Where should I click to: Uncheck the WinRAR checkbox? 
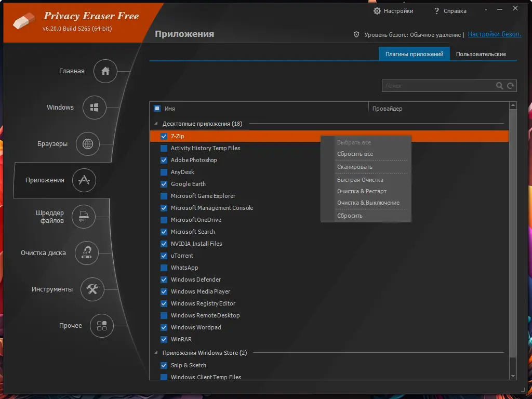pos(164,339)
